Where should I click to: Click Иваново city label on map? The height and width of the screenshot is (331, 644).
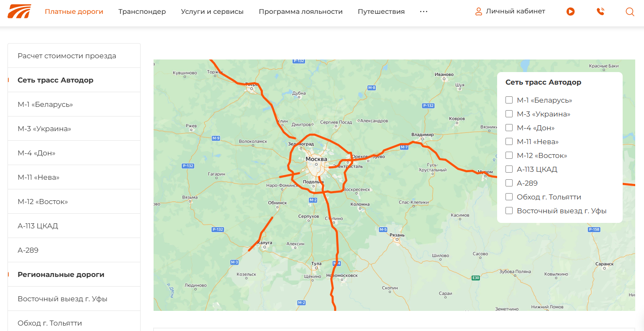pyautogui.click(x=444, y=75)
